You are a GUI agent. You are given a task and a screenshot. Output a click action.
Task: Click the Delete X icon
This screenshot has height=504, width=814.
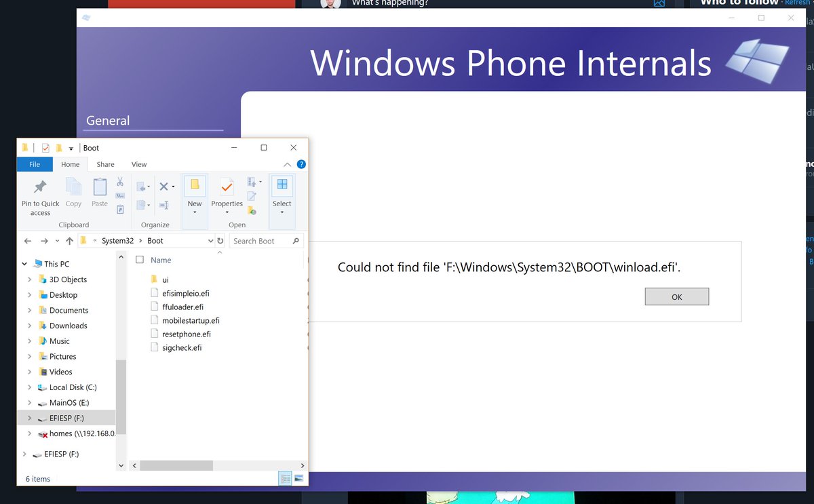(x=163, y=187)
